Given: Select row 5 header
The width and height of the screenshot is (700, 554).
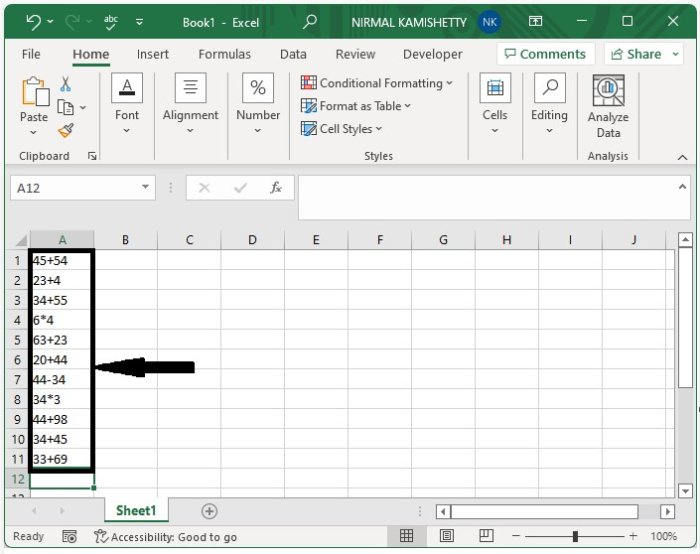Looking at the screenshot, I should pos(17,340).
